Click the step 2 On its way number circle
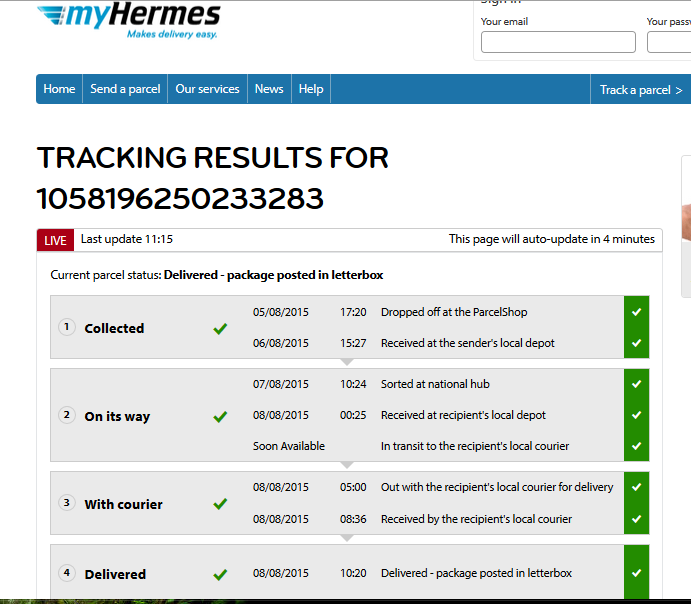This screenshot has height=604, width=691. tap(67, 415)
